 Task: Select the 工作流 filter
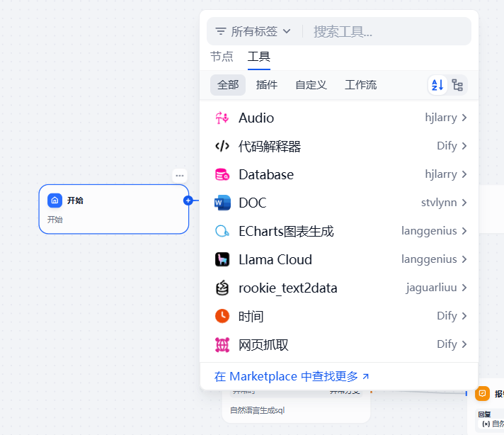click(x=360, y=85)
